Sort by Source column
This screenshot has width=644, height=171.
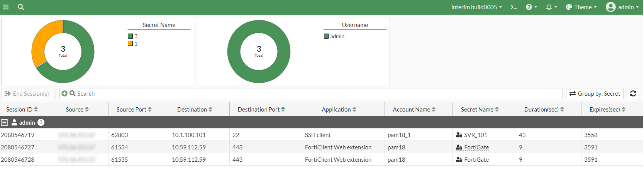(x=77, y=109)
